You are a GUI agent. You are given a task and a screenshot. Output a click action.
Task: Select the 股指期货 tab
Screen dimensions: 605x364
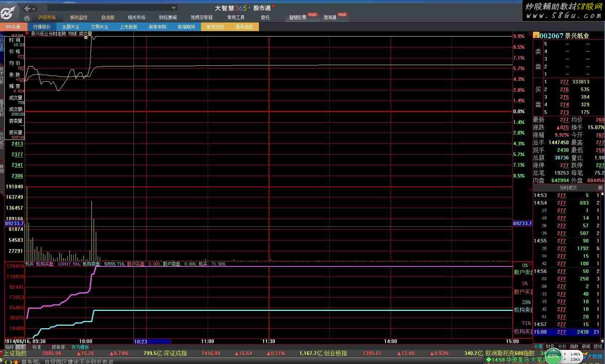point(186,27)
